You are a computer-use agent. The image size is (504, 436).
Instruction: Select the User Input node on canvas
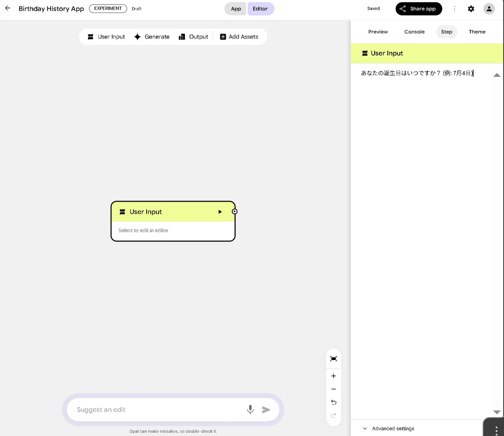point(173,221)
